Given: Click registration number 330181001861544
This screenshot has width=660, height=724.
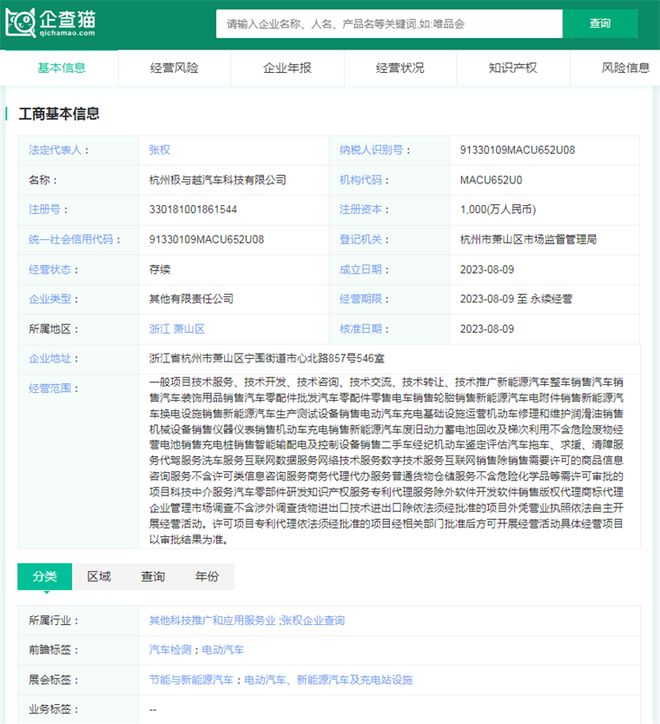Looking at the screenshot, I should coord(193,209).
